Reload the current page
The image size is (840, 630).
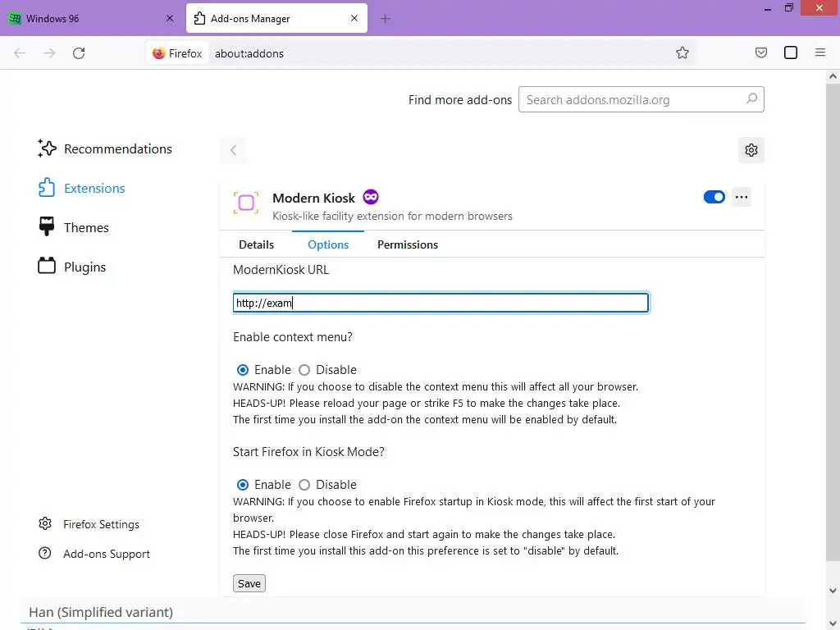(x=79, y=53)
